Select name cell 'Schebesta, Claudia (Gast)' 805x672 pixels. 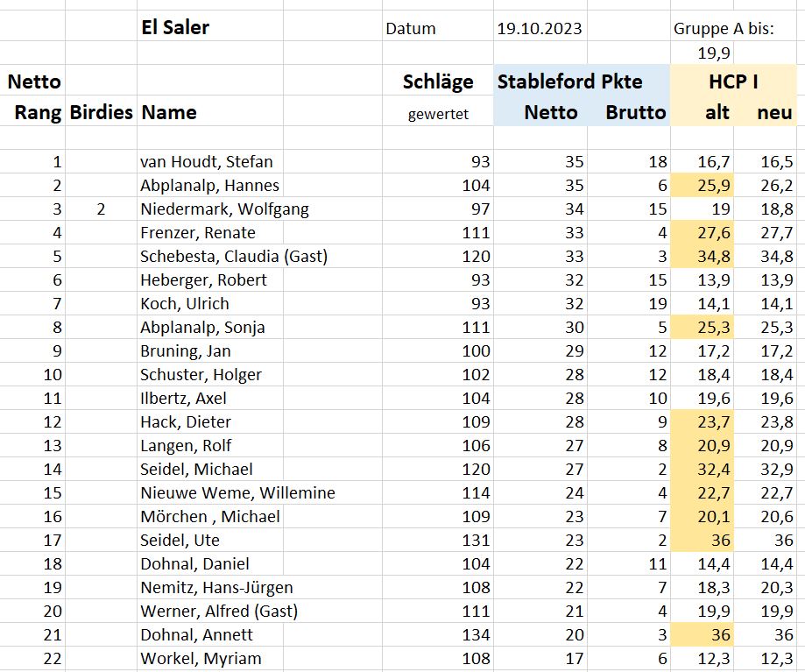(234, 256)
